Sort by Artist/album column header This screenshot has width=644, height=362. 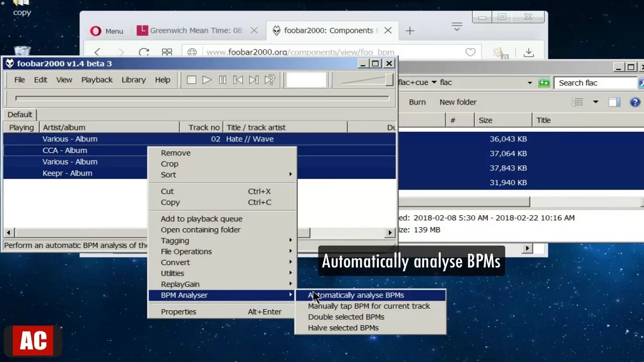coord(110,128)
